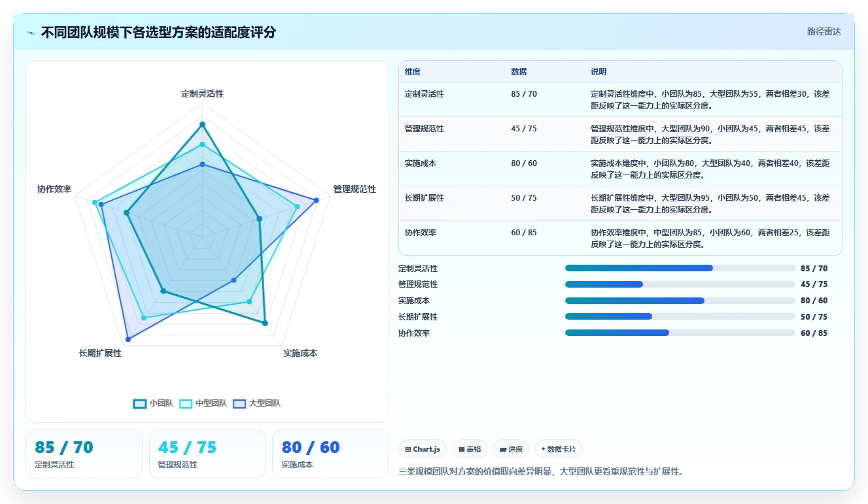868x504 pixels.
Task: Click 协作效率 axis label on radar chart
Action: tap(54, 189)
